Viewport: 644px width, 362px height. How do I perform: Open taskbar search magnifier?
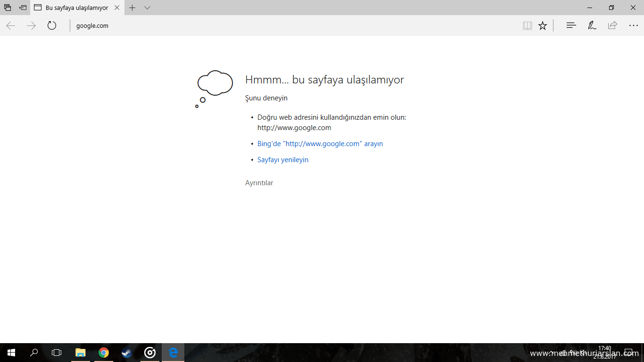tap(34, 353)
